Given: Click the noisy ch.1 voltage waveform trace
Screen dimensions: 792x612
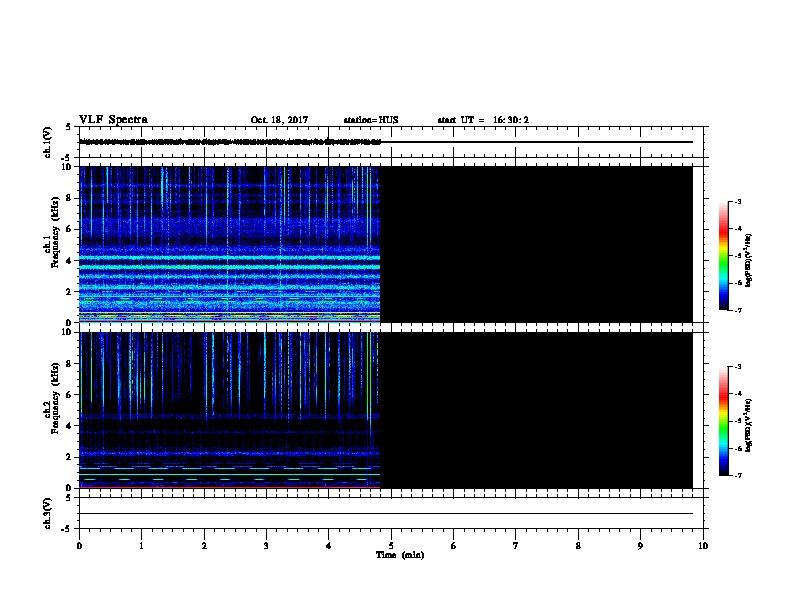Looking at the screenshot, I should (x=229, y=142).
